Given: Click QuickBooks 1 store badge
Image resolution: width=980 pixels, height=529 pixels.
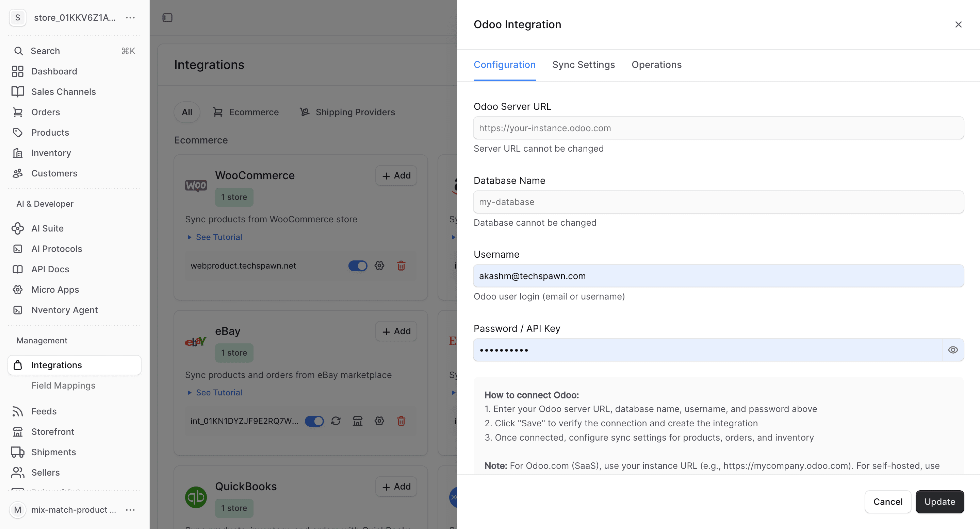Looking at the screenshot, I should click(234, 509).
